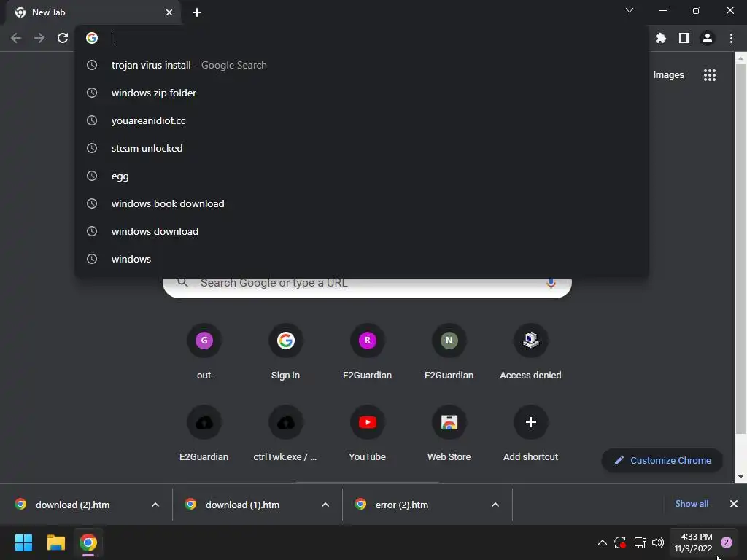Expand options for error (2).htm
Image resolution: width=747 pixels, height=560 pixels.
(x=495, y=505)
